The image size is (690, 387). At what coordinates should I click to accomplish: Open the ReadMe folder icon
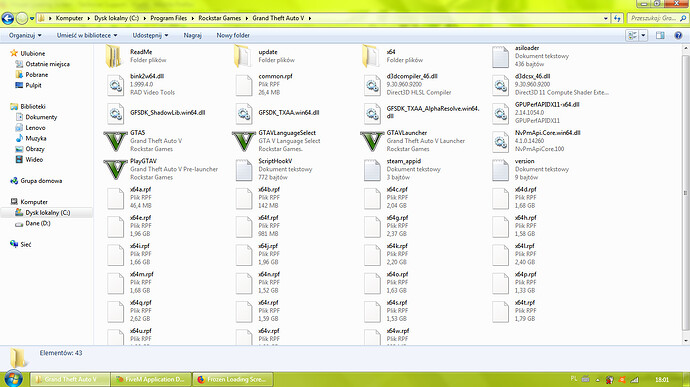(114, 56)
